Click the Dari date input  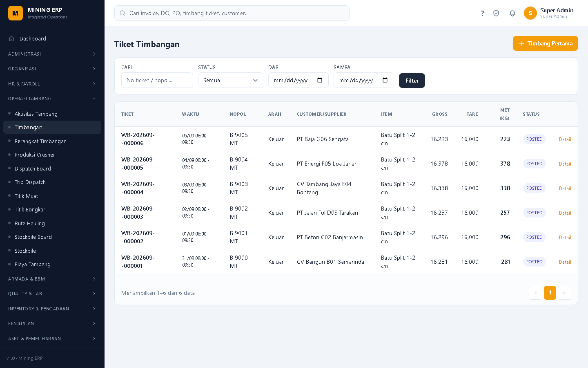298,80
